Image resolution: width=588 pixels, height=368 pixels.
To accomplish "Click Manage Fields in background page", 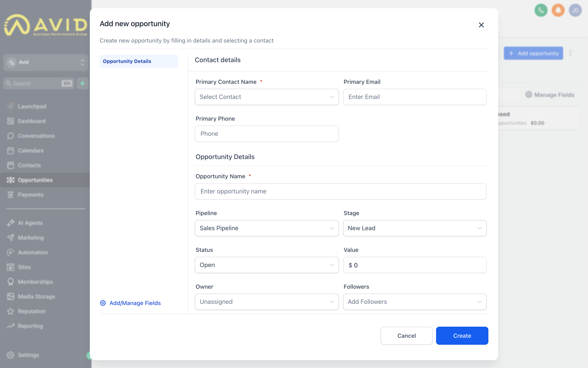I will (x=550, y=95).
